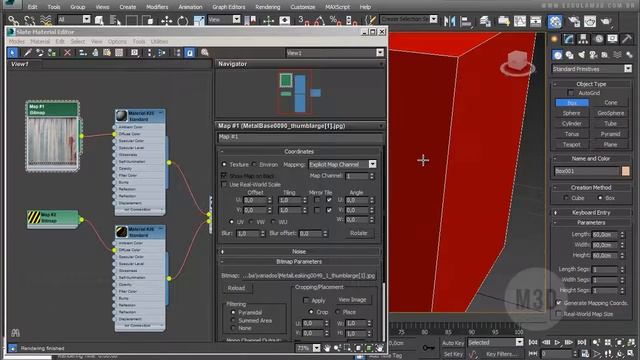Screen dimensions: 640x360
Task: Open the Material Editor from main toolbar
Action: (x=555, y=21)
